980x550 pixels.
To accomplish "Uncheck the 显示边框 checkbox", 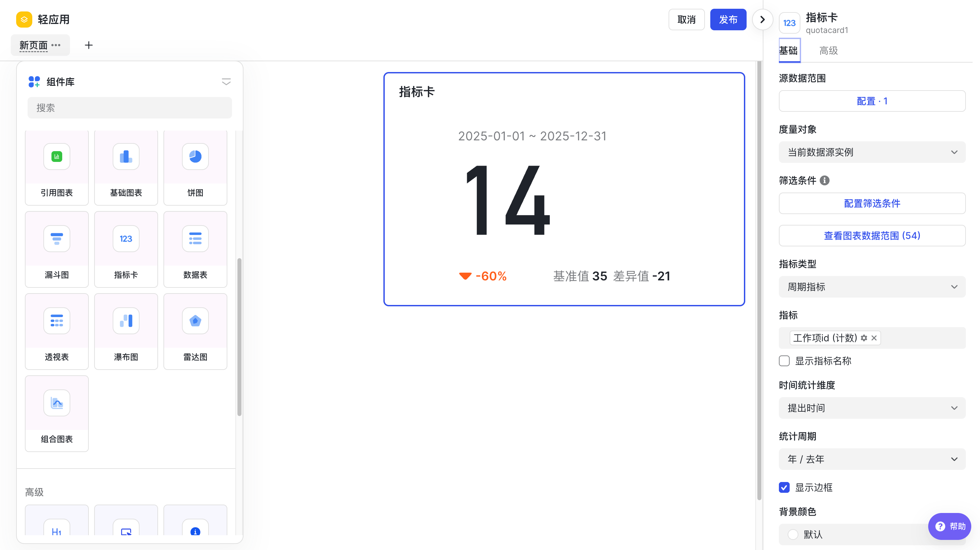I will (784, 487).
